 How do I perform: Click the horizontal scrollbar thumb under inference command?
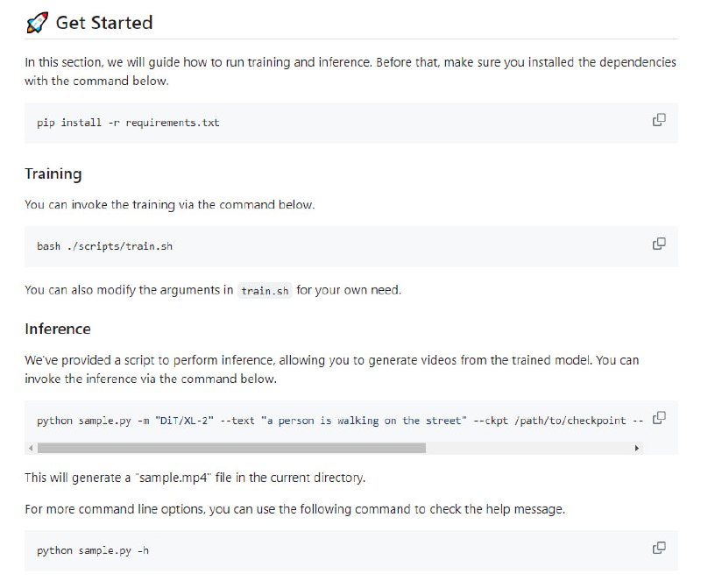click(231, 448)
